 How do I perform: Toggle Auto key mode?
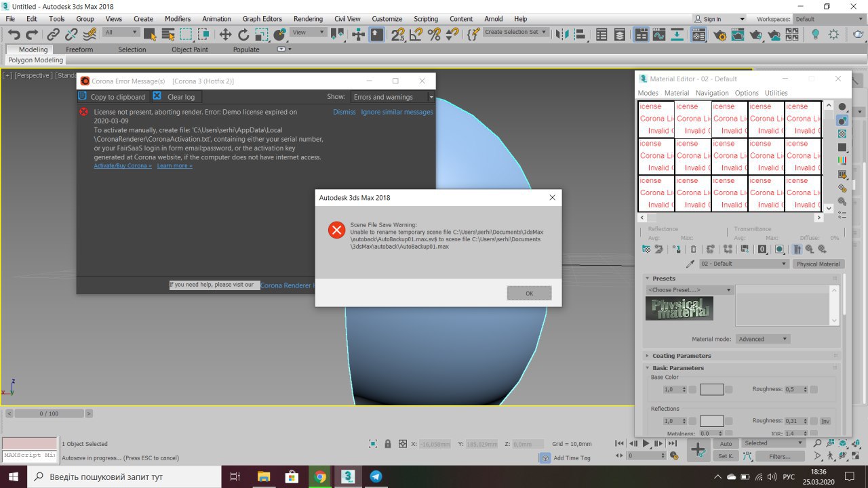[726, 443]
